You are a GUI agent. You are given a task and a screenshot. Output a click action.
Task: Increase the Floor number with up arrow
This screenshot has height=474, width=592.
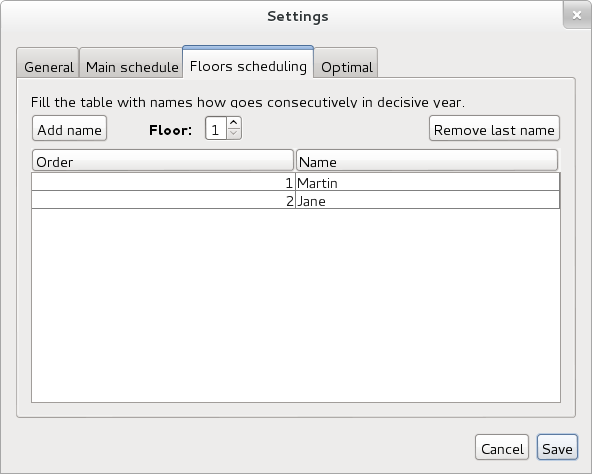(234, 123)
